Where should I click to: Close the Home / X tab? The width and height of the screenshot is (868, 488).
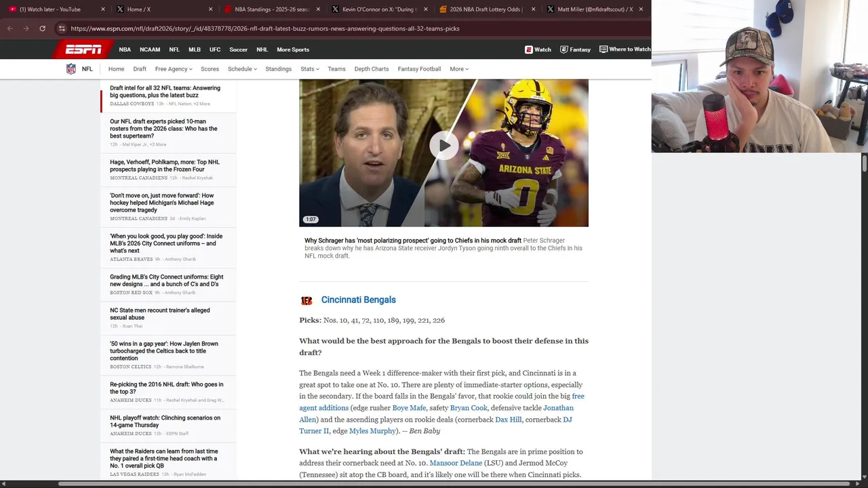[x=210, y=9]
